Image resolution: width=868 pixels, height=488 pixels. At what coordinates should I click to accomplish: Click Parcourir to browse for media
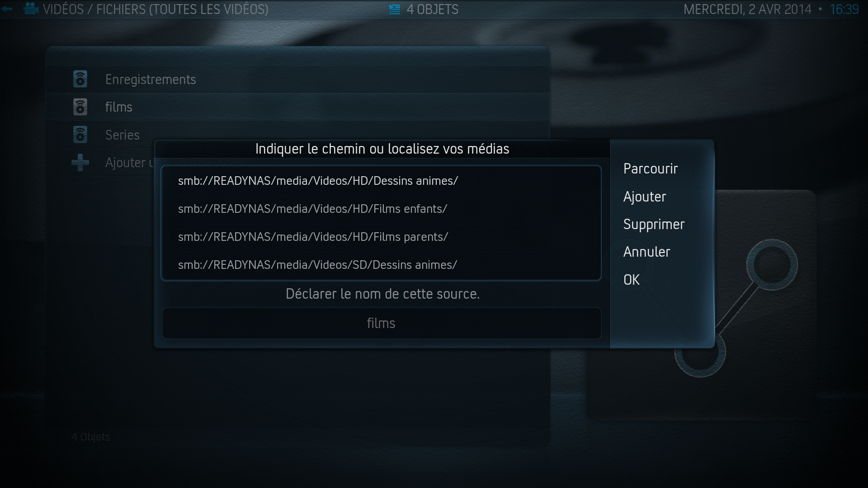pos(650,169)
